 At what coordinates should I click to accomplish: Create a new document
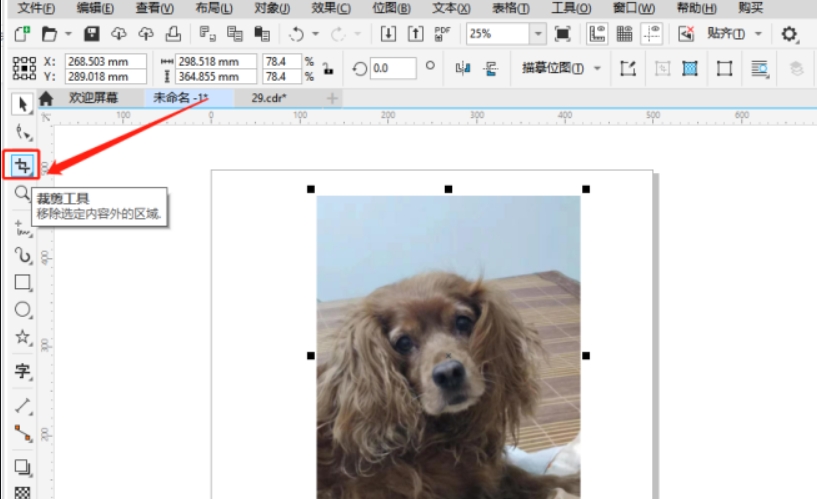[22, 34]
